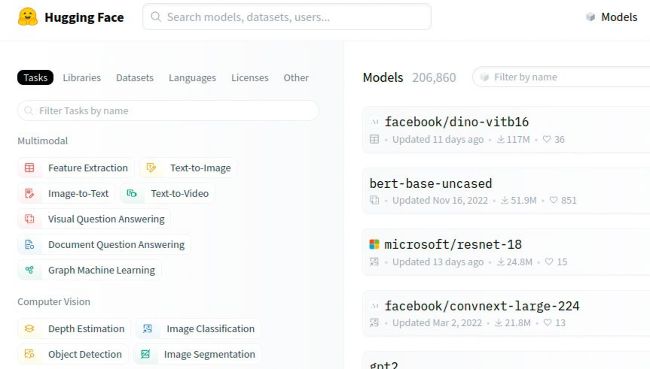Screen dimensions: 650x369
Task: Click the Graph Machine Learning icon
Action: [x=29, y=270]
